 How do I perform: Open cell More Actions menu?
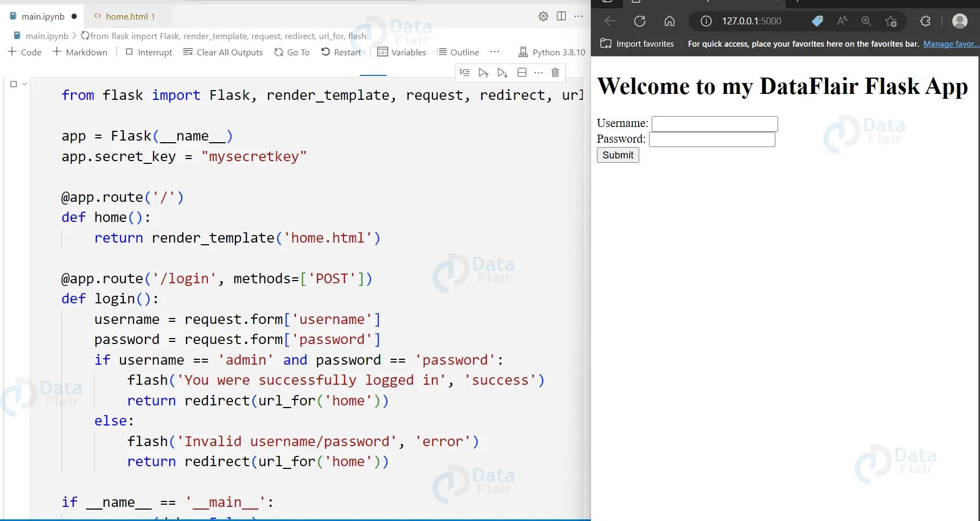pos(538,73)
